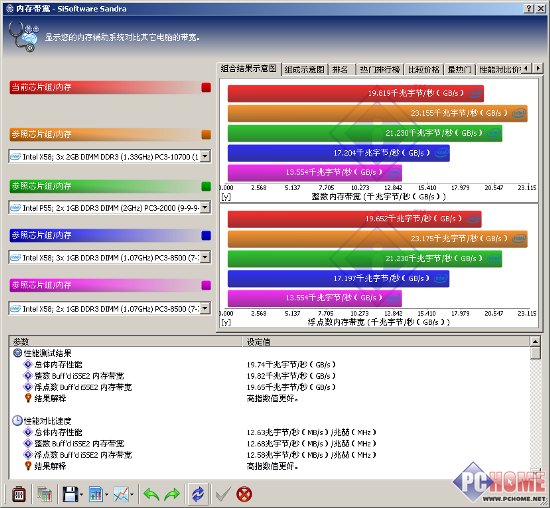This screenshot has width=550, height=508.
Task: Open the Intel P55 2x 1GB PC3-2000 dropdown
Action: click(x=206, y=207)
